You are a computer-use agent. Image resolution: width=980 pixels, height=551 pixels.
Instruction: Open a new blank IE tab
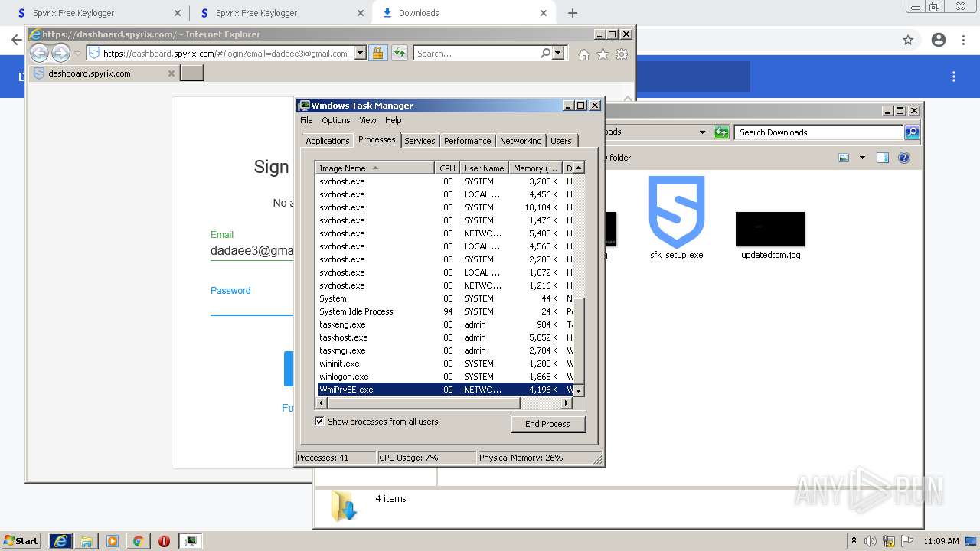point(191,73)
